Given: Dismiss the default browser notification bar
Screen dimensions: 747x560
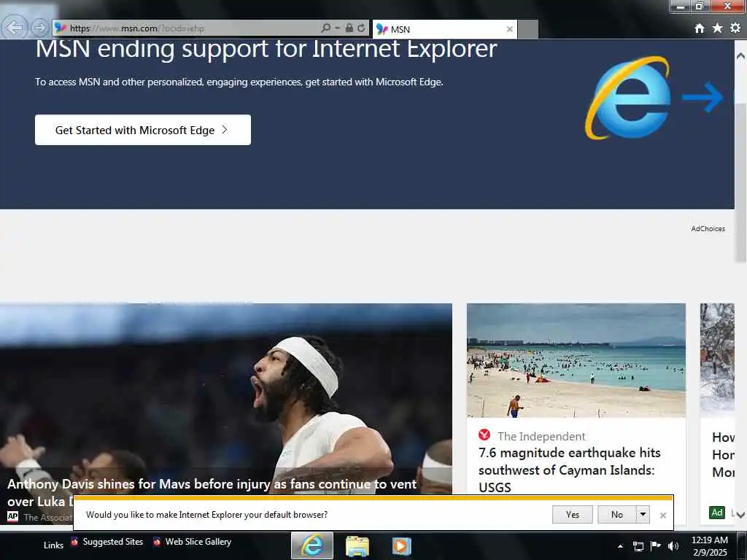Looking at the screenshot, I should (662, 516).
